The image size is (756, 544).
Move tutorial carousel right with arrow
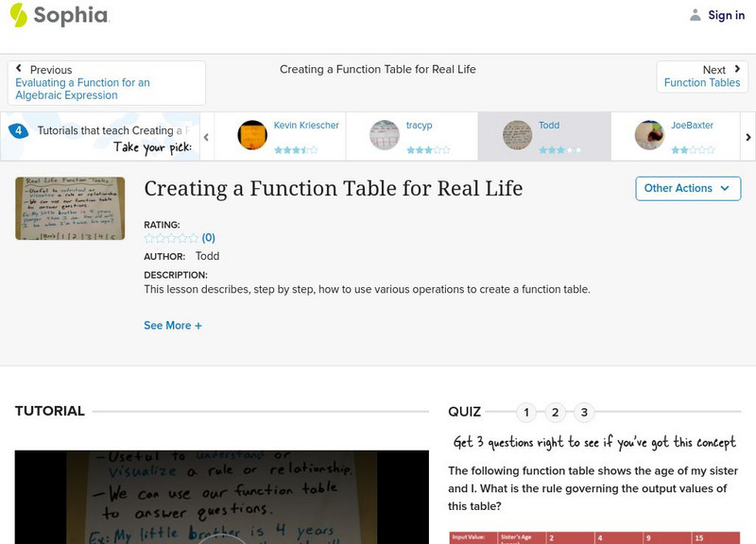pyautogui.click(x=748, y=137)
